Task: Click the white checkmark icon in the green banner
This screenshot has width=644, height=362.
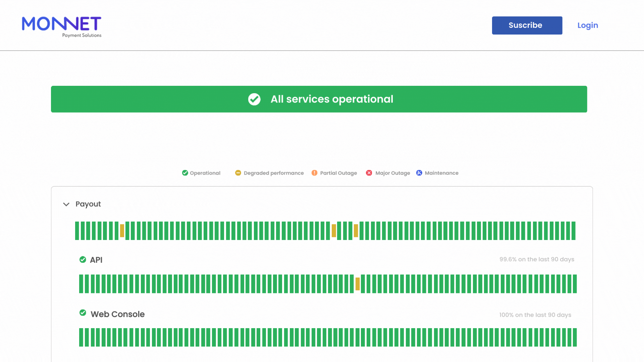Action: (x=254, y=99)
